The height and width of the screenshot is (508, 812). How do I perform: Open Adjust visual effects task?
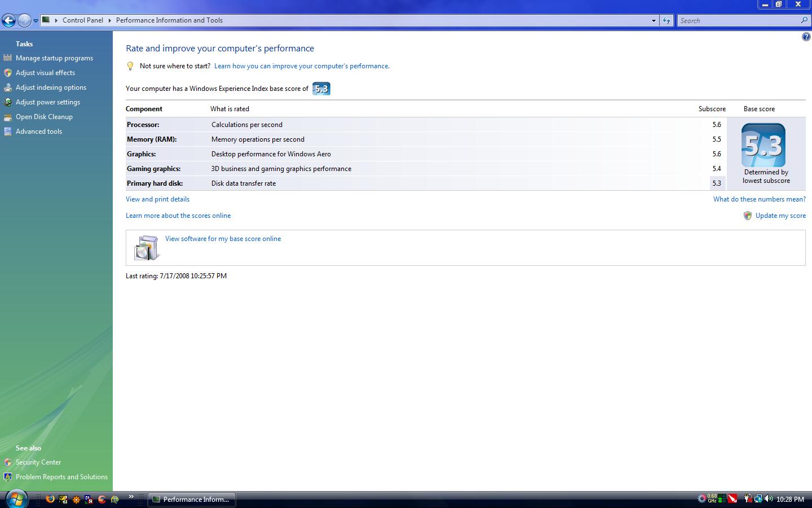click(x=45, y=73)
